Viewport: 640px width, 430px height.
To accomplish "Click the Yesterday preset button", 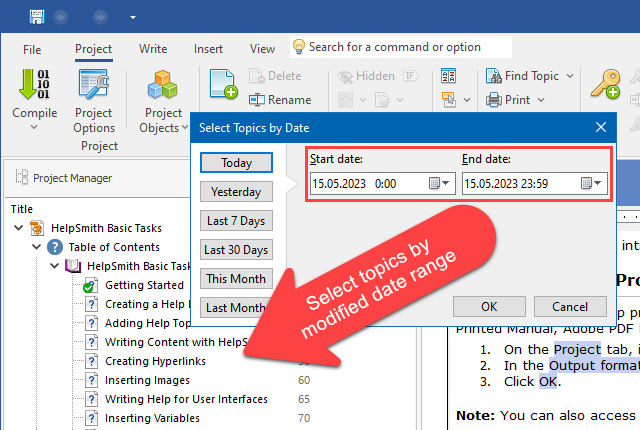I will (236, 192).
